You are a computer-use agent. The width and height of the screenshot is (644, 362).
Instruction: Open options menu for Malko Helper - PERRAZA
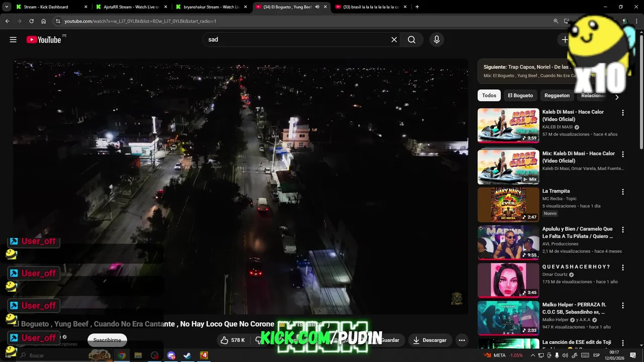click(623, 305)
